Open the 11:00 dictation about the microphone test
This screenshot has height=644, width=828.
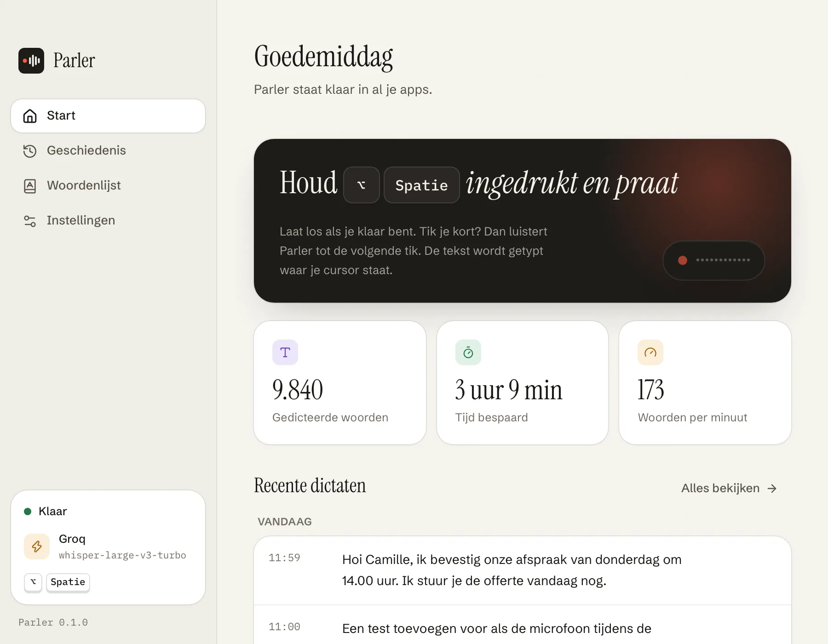[x=523, y=626]
